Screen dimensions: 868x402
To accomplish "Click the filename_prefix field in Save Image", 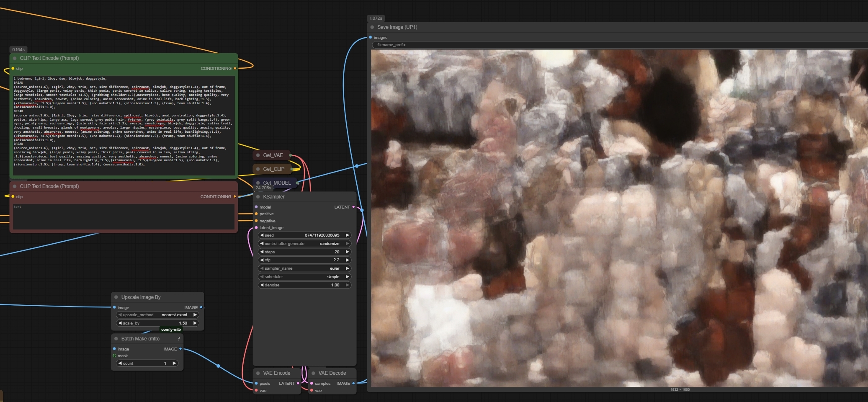I will pos(620,45).
